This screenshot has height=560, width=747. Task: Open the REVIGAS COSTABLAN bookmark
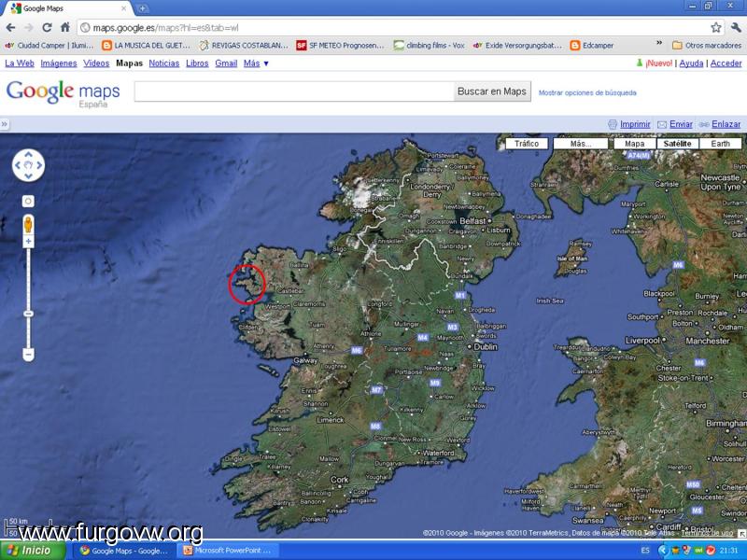click(244, 45)
